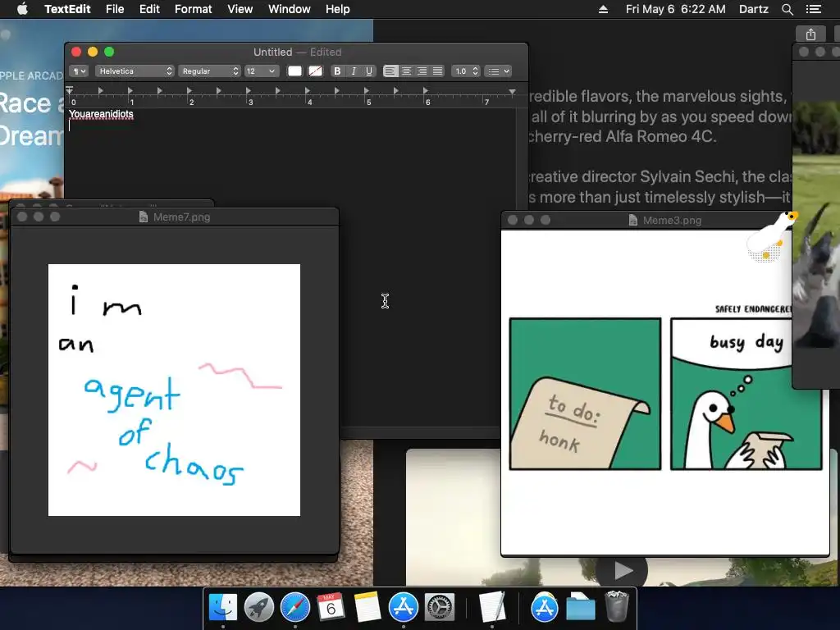Viewport: 840px width, 630px height.
Task: Open System Preferences from the Dock
Action: click(x=440, y=608)
